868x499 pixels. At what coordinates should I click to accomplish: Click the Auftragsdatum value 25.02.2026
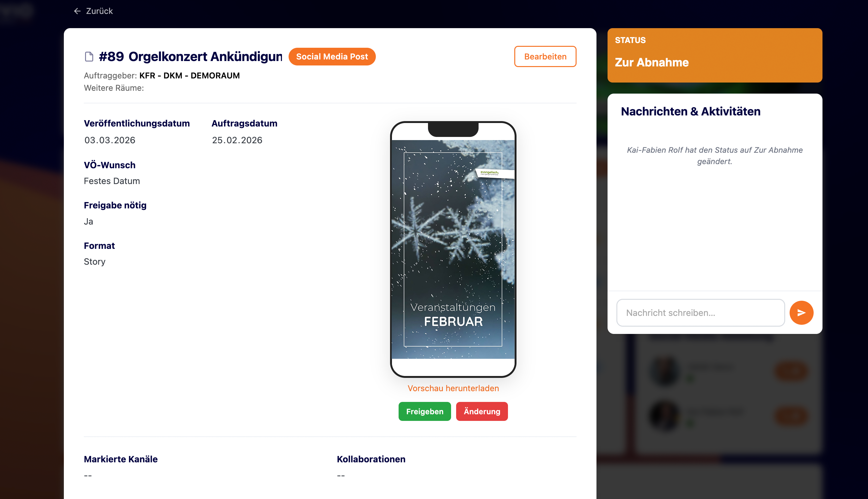pyautogui.click(x=237, y=140)
